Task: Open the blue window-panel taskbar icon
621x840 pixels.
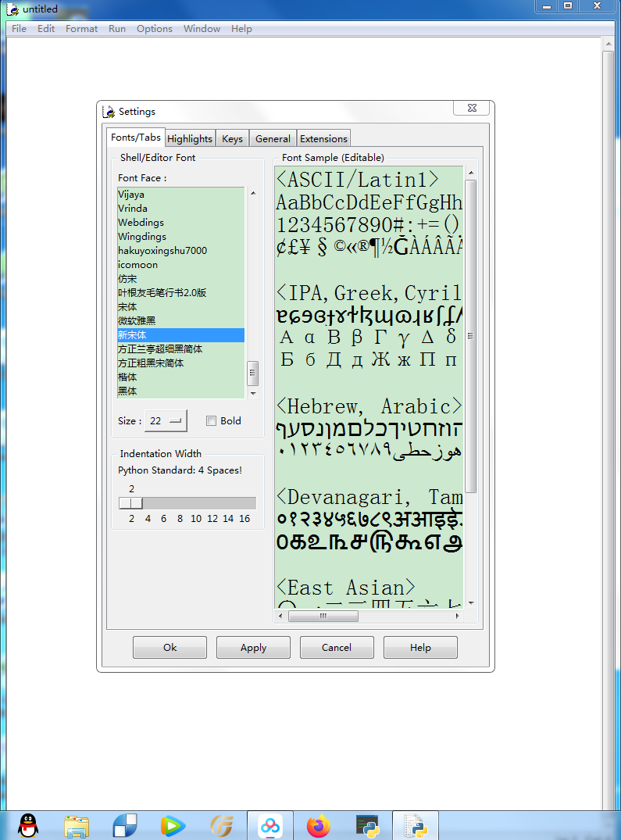Action: pyautogui.click(x=125, y=825)
